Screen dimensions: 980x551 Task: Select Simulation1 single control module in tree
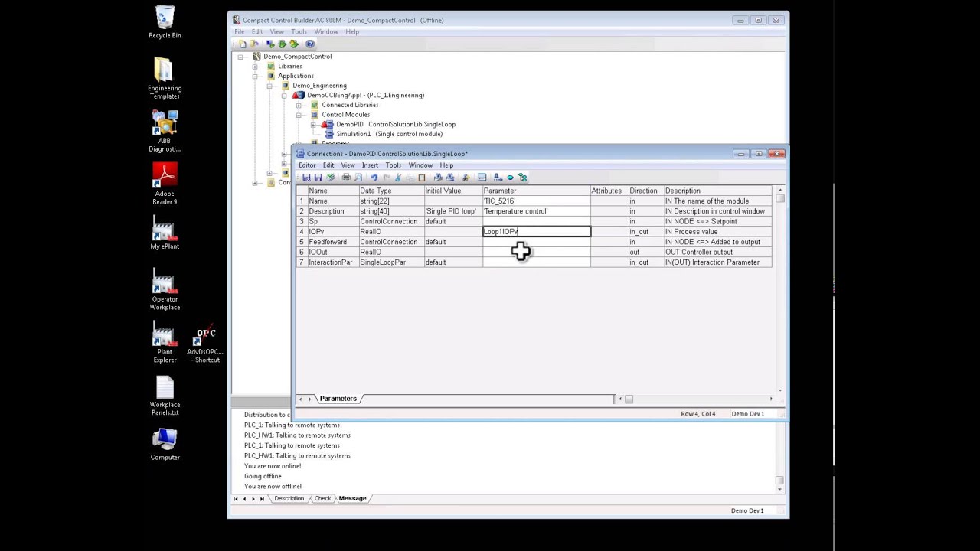(389, 134)
